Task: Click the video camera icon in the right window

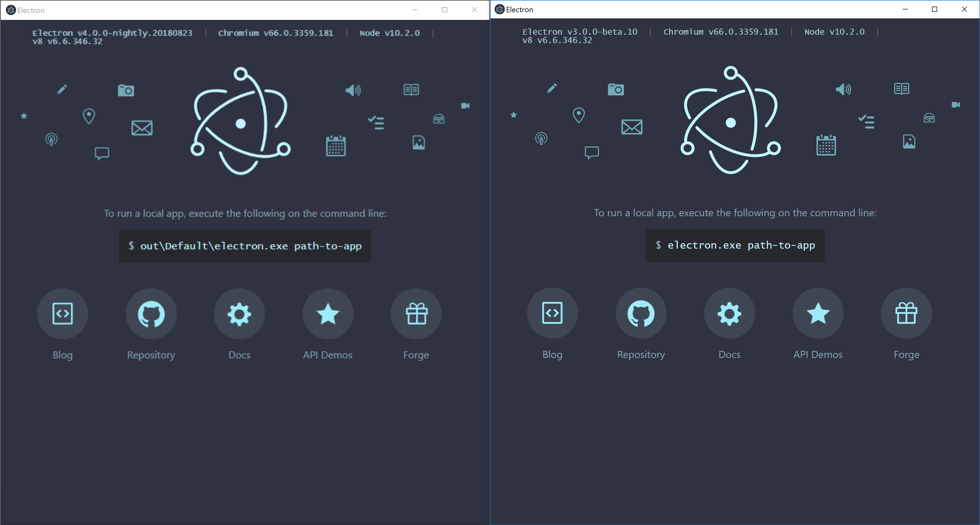Action: pos(956,105)
